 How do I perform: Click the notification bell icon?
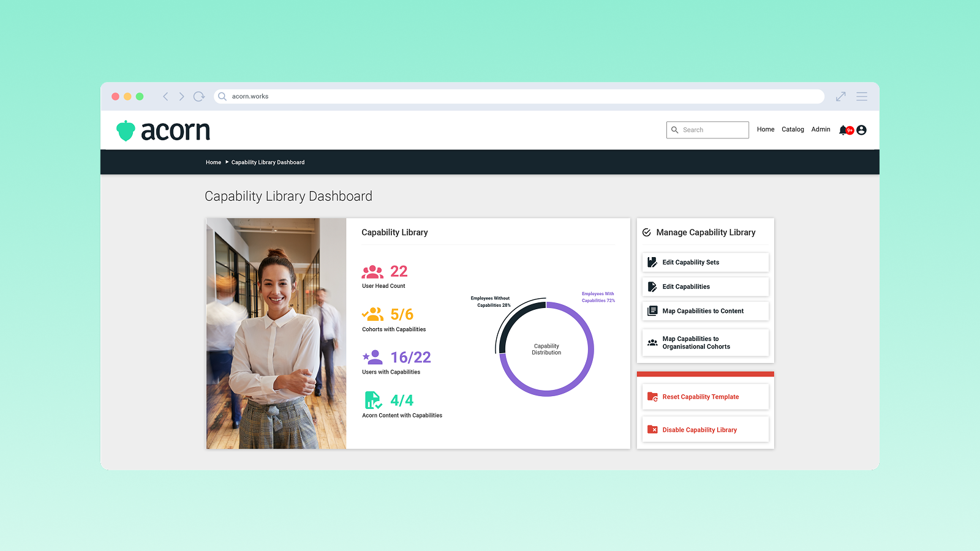(843, 130)
